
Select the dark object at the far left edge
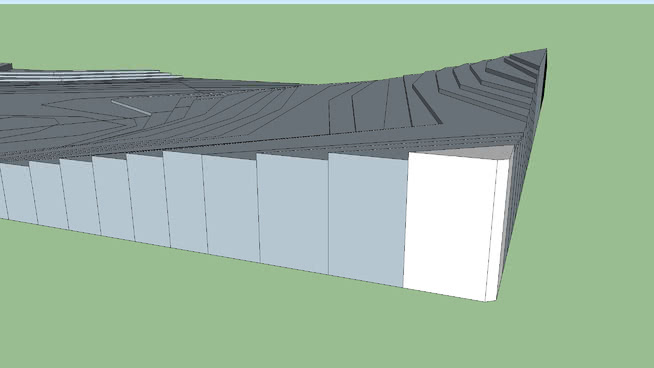tap(5, 67)
